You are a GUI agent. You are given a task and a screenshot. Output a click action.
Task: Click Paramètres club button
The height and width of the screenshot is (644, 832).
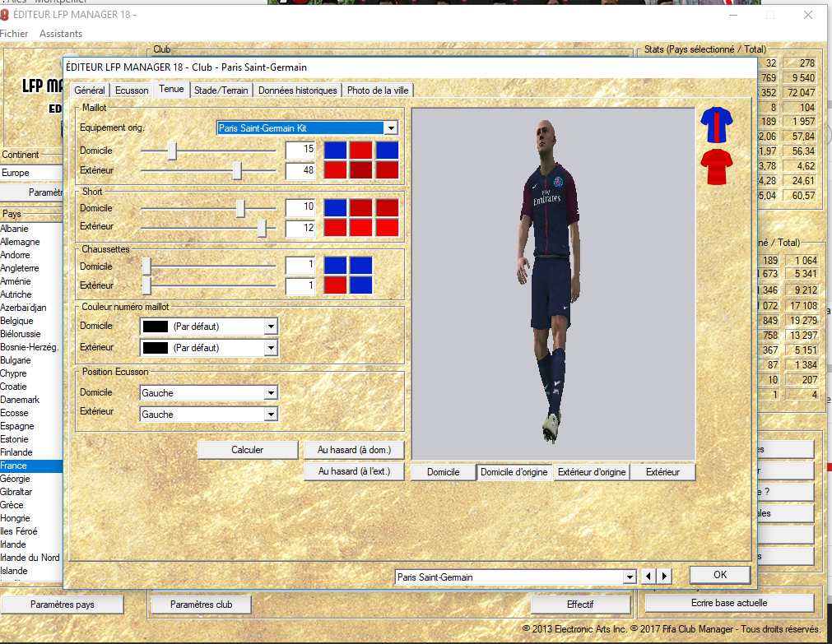tap(201, 605)
